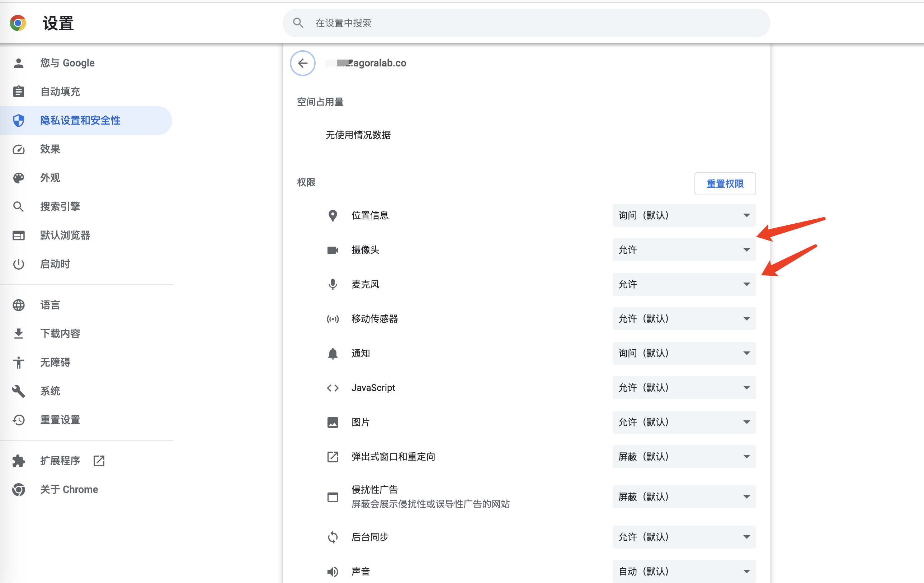Click the Chrome icon next to 关于 Chrome
The width and height of the screenshot is (924, 583).
coord(18,490)
